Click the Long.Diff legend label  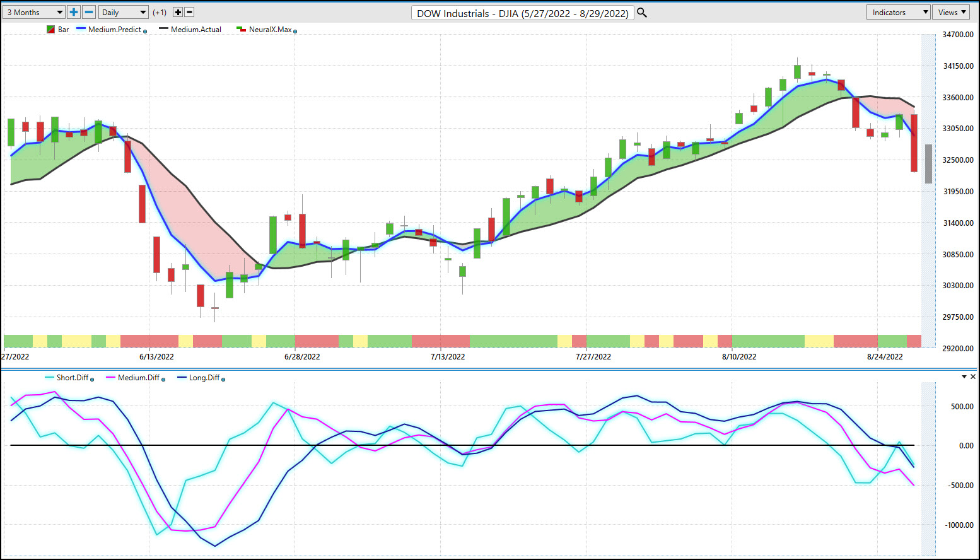pos(204,378)
